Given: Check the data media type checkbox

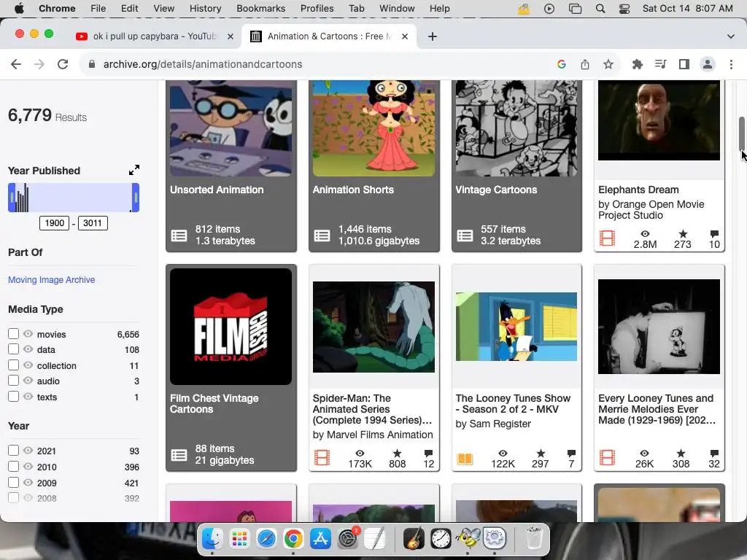Looking at the screenshot, I should pos(13,349).
